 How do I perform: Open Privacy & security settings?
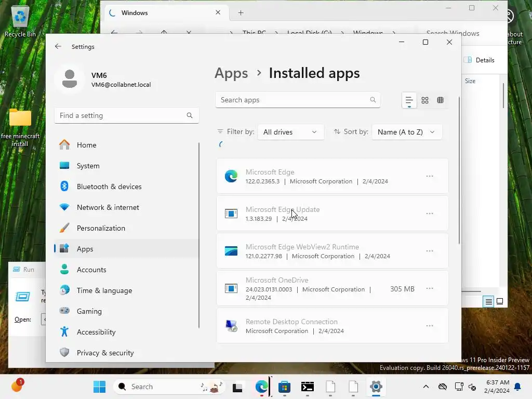coord(126,353)
